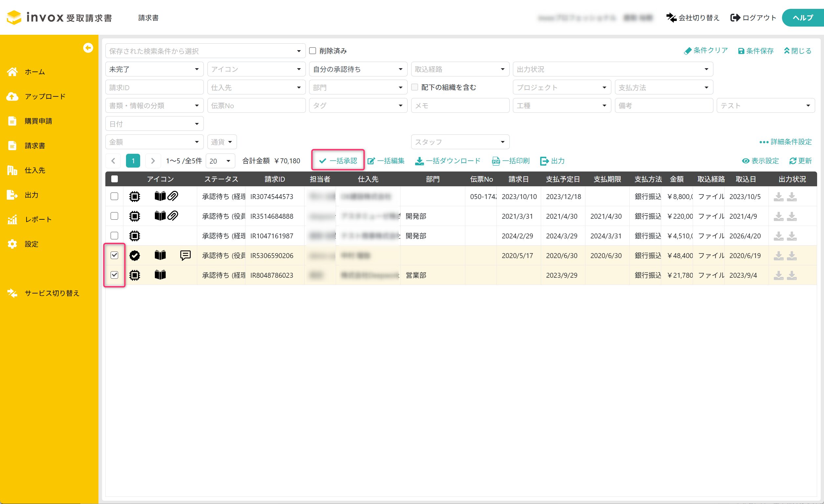The height and width of the screenshot is (504, 824).
Task: Open the 未完了 status dropdown
Action: pyautogui.click(x=154, y=69)
